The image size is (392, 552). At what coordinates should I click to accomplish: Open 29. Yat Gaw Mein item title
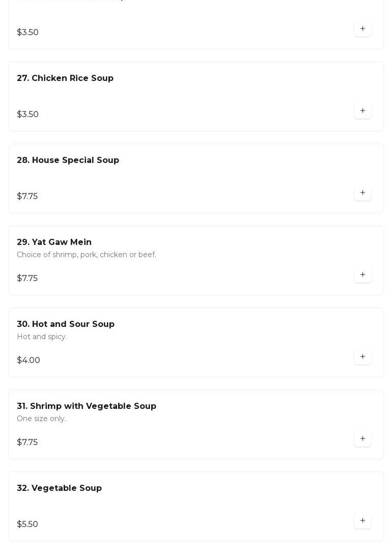54,242
